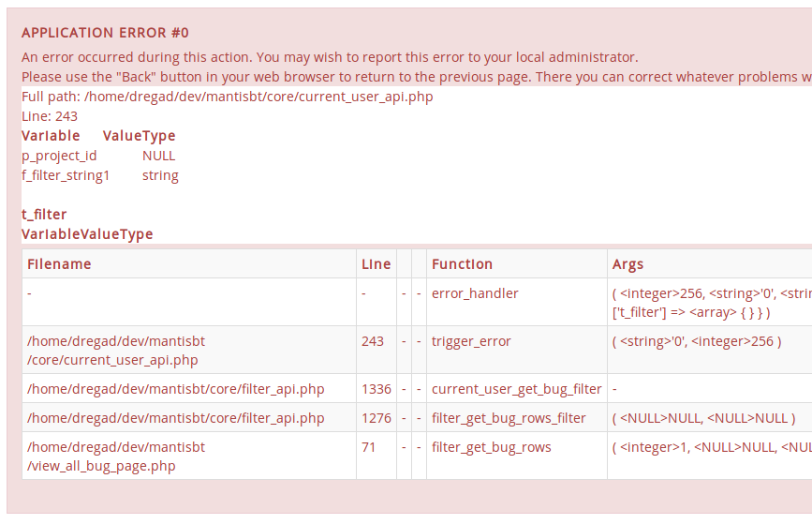Click the Args column header
Image resolution: width=812 pixels, height=524 pixels.
click(x=627, y=264)
